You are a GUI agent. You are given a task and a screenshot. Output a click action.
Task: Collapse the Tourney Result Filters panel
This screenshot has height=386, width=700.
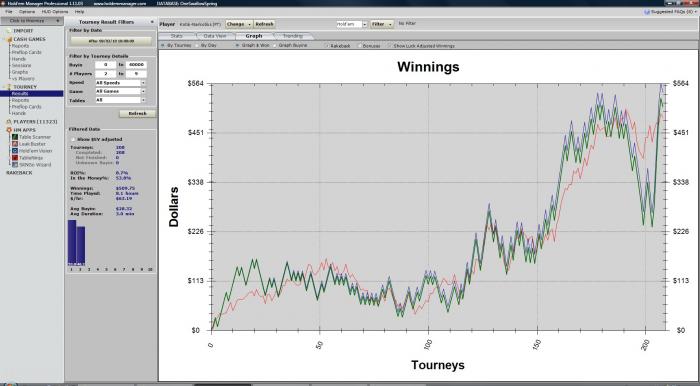click(x=152, y=21)
